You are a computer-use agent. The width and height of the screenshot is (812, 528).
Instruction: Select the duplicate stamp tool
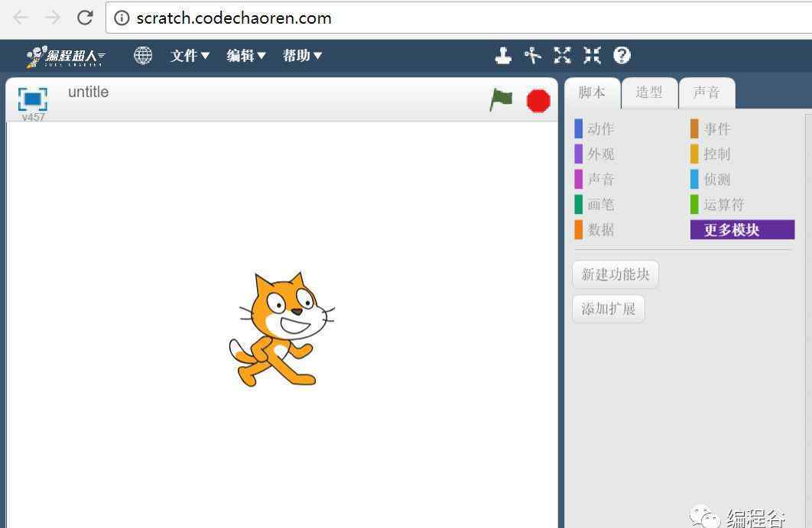click(x=503, y=55)
